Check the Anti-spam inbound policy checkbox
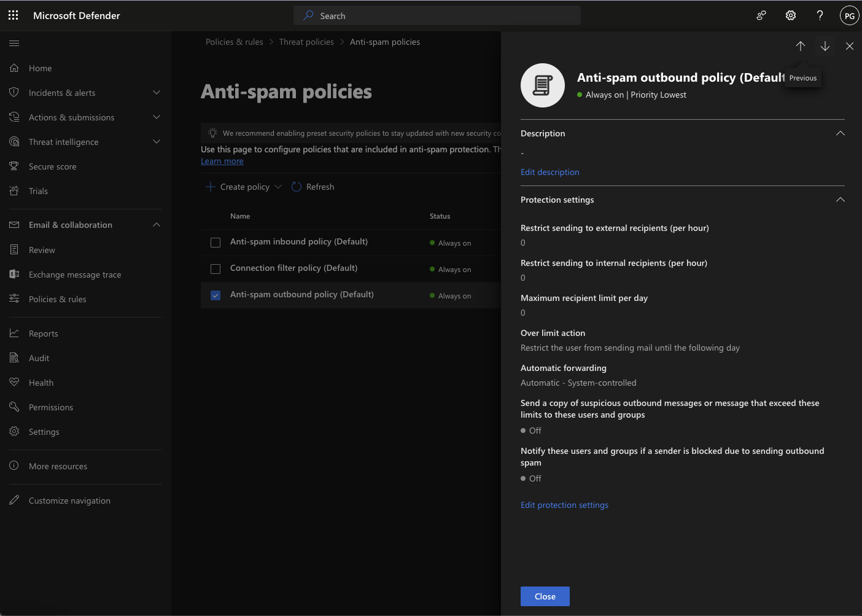Image resolution: width=862 pixels, height=616 pixels. (215, 243)
